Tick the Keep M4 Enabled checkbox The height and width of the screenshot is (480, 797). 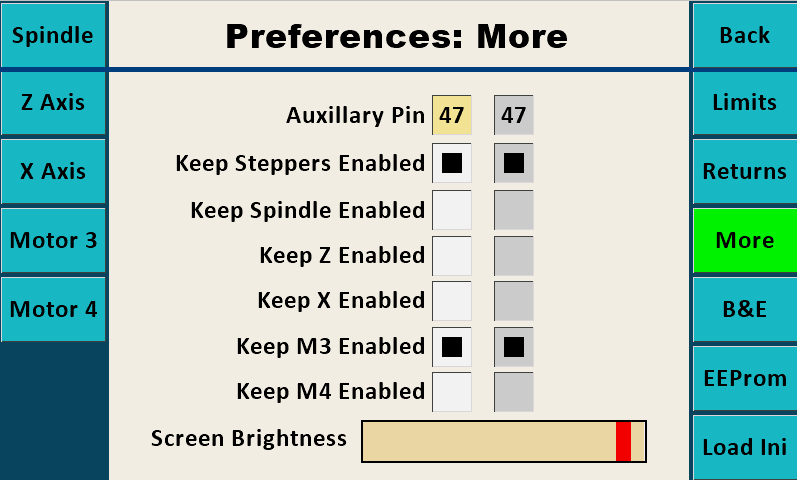click(452, 391)
